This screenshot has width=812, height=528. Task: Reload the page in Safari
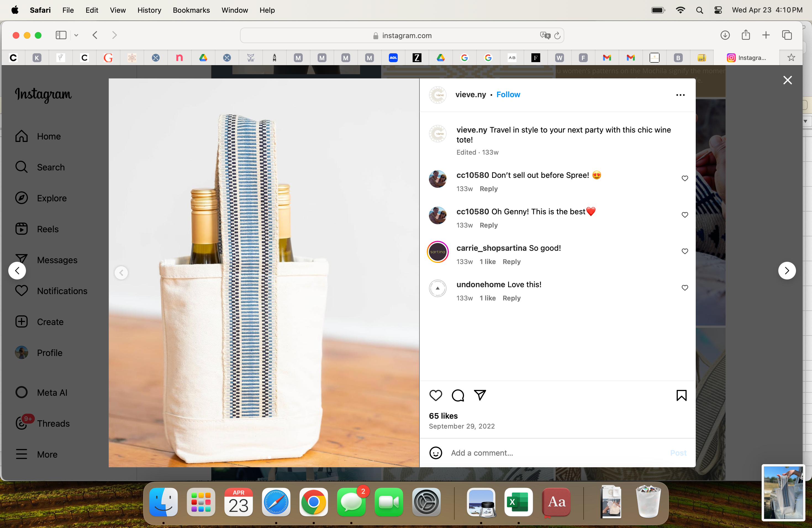557,35
